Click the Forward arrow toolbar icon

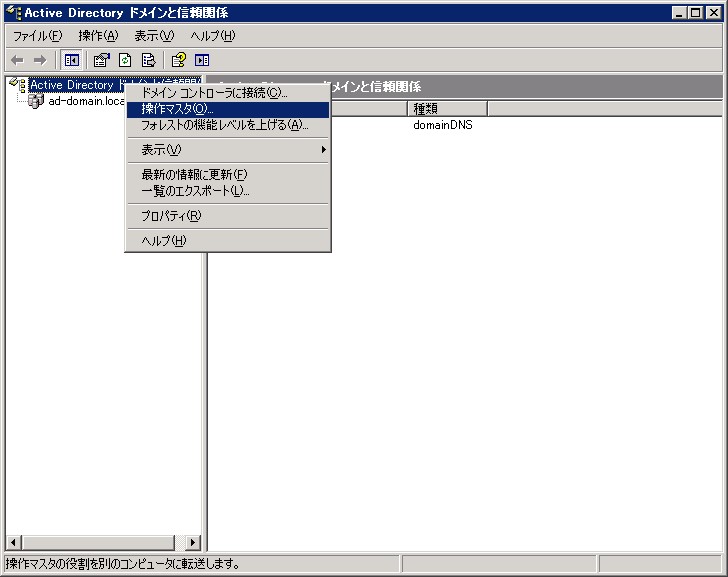[x=40, y=60]
